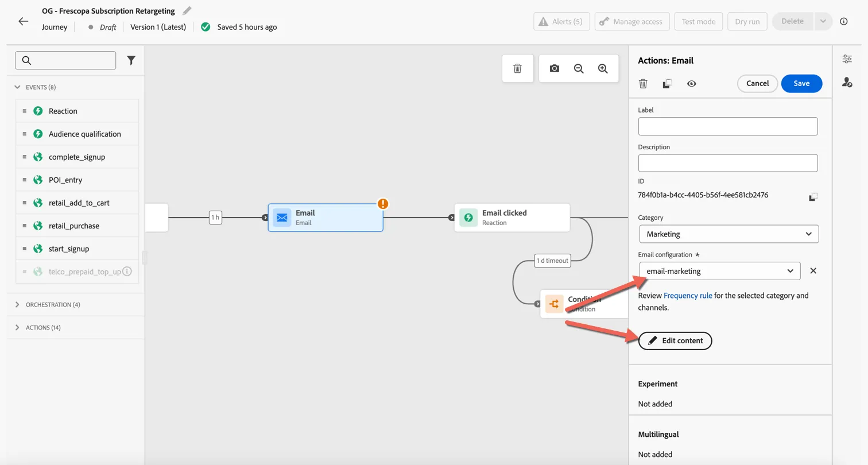Click the Description input field
868x465 pixels.
[x=728, y=163]
